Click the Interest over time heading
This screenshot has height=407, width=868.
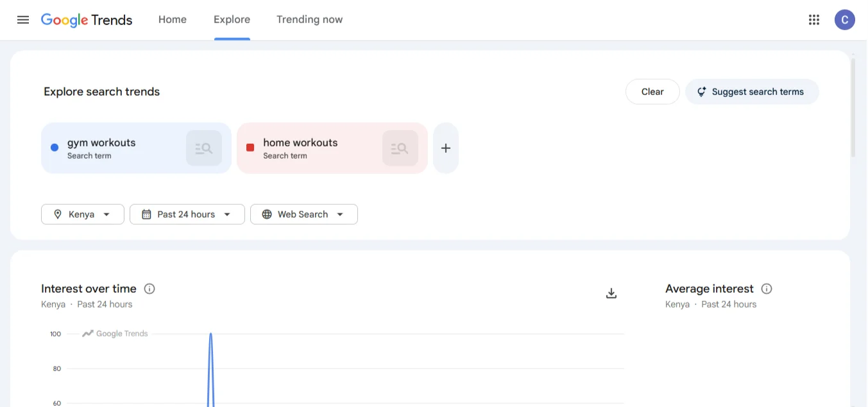[89, 289]
